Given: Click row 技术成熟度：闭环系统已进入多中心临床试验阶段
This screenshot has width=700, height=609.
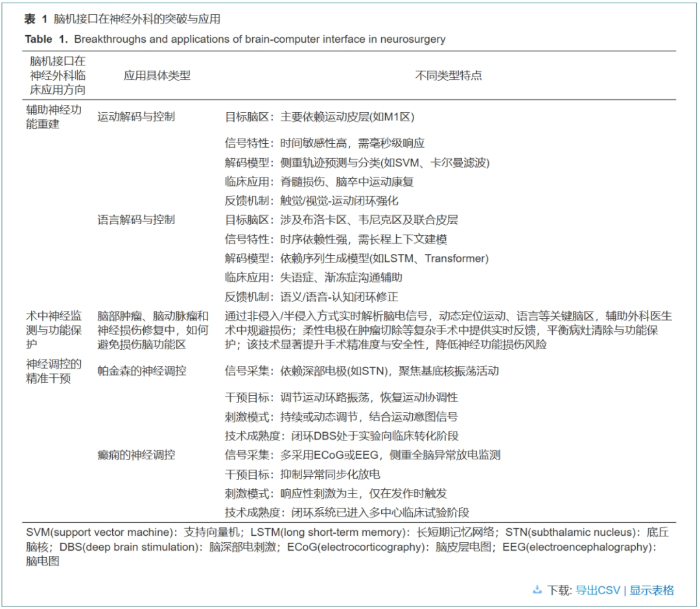Looking at the screenshot, I should pyautogui.click(x=347, y=512).
